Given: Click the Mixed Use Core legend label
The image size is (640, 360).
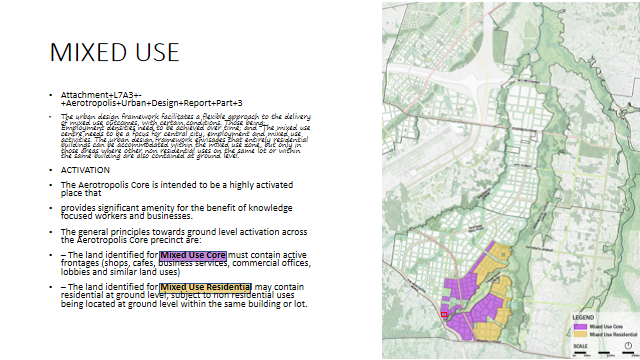Looking at the screenshot, I should click(606, 327).
